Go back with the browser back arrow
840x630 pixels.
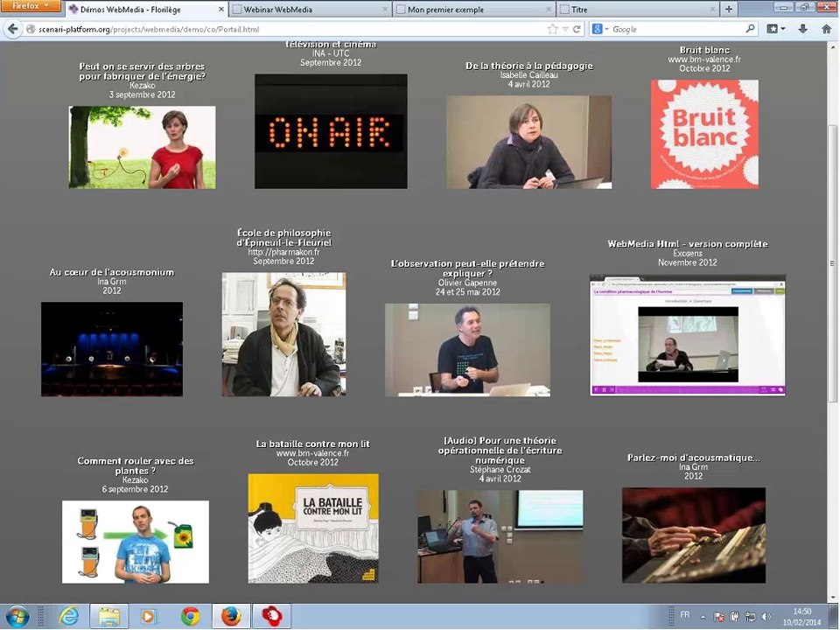point(13,29)
